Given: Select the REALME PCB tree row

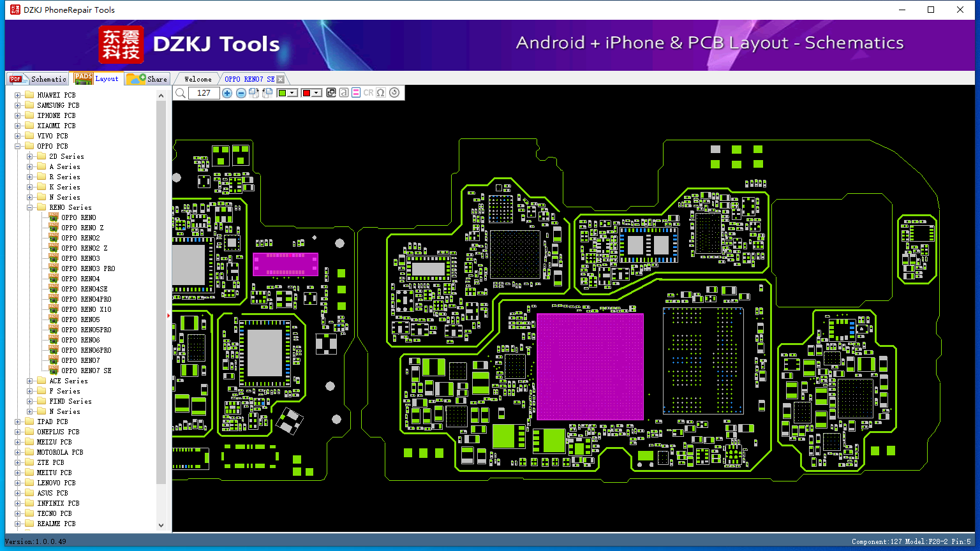Looking at the screenshot, I should tap(56, 524).
